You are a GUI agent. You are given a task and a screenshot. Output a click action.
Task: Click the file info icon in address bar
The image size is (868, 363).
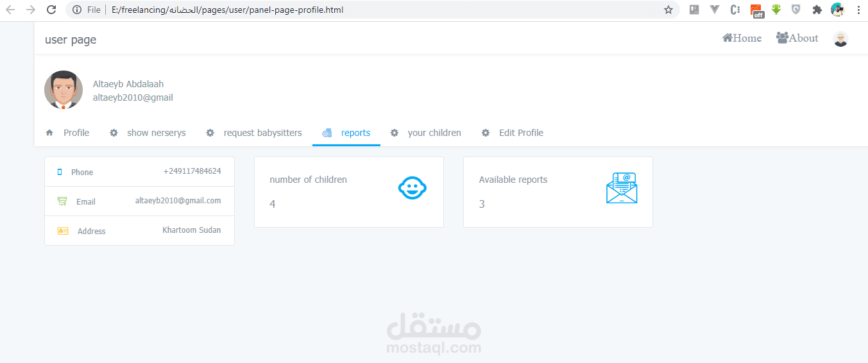pyautogui.click(x=77, y=10)
